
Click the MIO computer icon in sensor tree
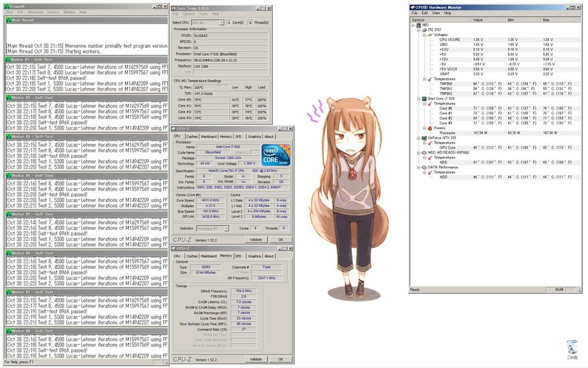[418, 25]
